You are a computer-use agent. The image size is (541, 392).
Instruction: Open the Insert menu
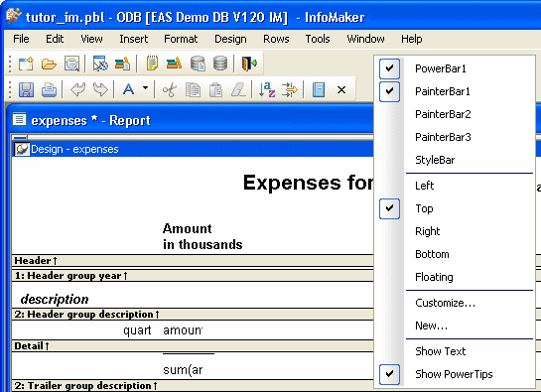coord(134,39)
